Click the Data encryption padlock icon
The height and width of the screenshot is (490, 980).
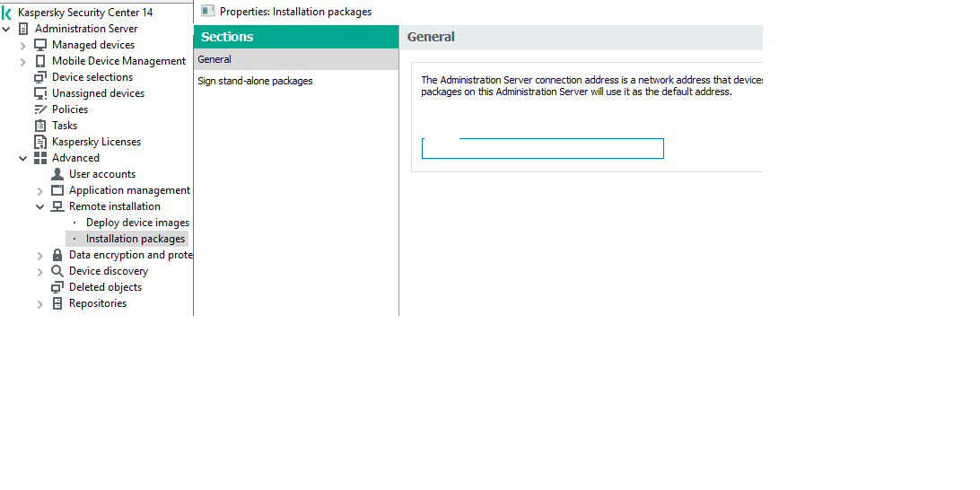57,255
